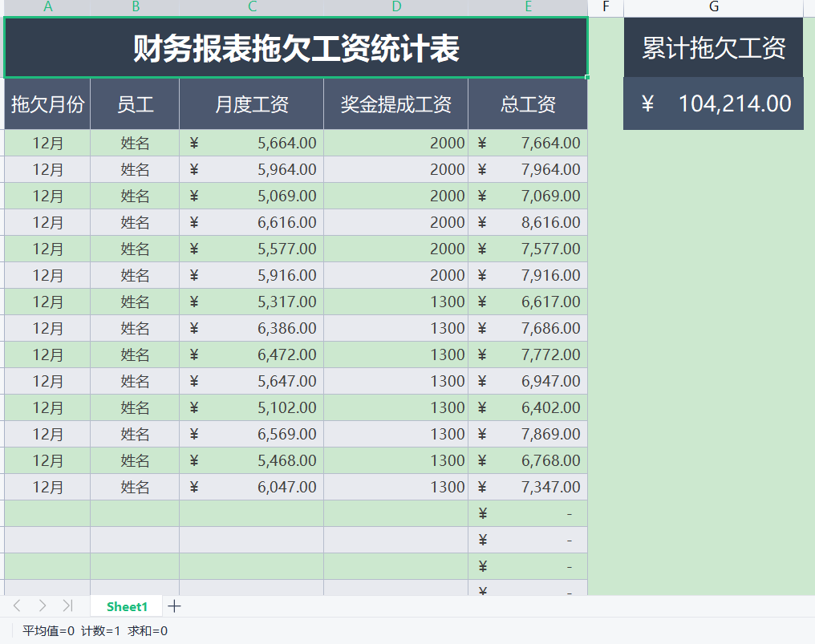Screen dimensions: 815x644
Task: Select the 奖金提成工资 header cell
Action: 395,103
